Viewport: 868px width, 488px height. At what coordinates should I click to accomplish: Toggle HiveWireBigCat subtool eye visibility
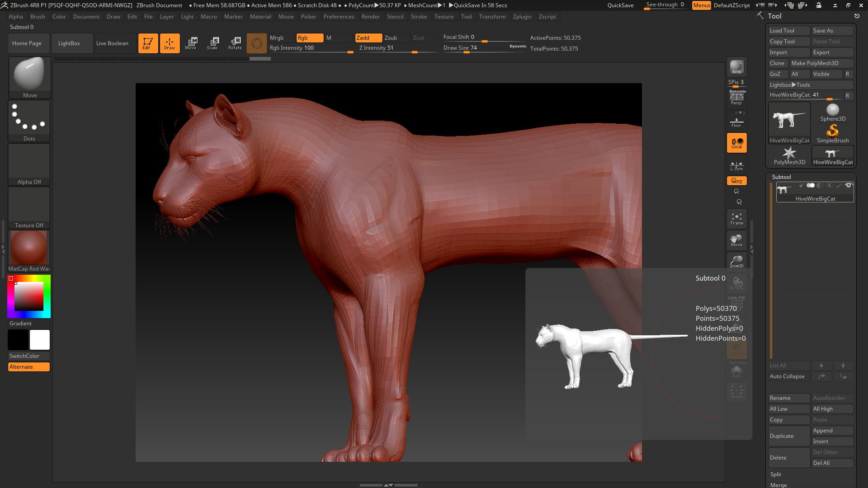(849, 186)
